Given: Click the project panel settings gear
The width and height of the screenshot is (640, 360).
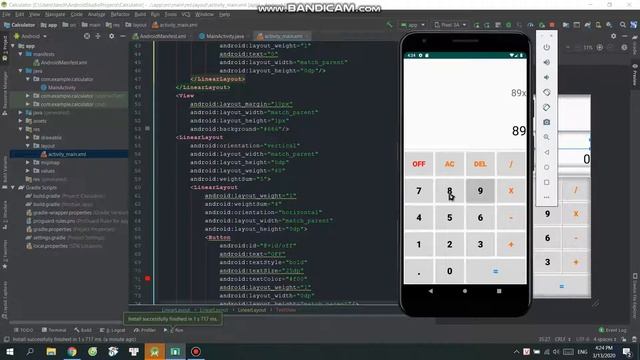Looking at the screenshot, I should click(x=111, y=36).
